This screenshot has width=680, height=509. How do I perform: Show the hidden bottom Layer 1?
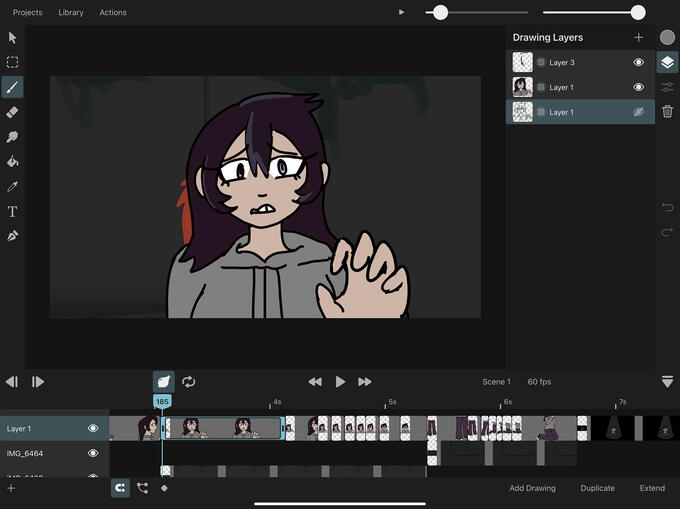click(638, 112)
